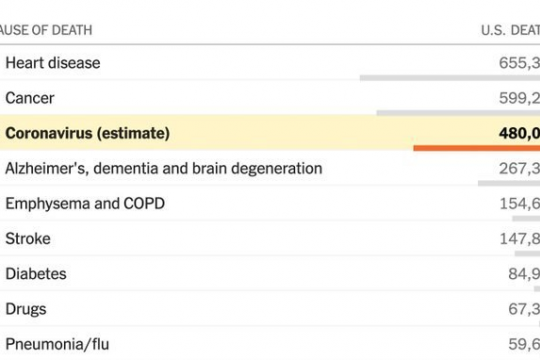Click the Pneumonia/flu row label
Image resolution: width=540 pixels, height=360 pixels.
click(57, 344)
